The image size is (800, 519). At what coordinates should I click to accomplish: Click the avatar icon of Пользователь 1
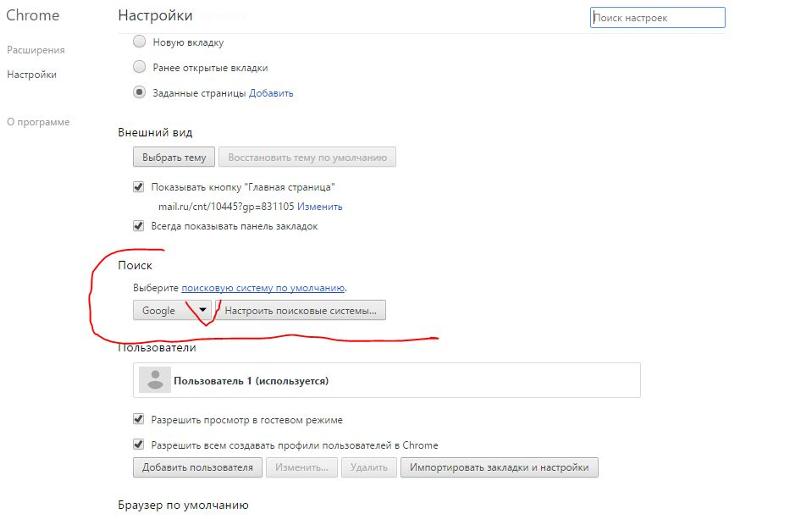click(x=154, y=380)
